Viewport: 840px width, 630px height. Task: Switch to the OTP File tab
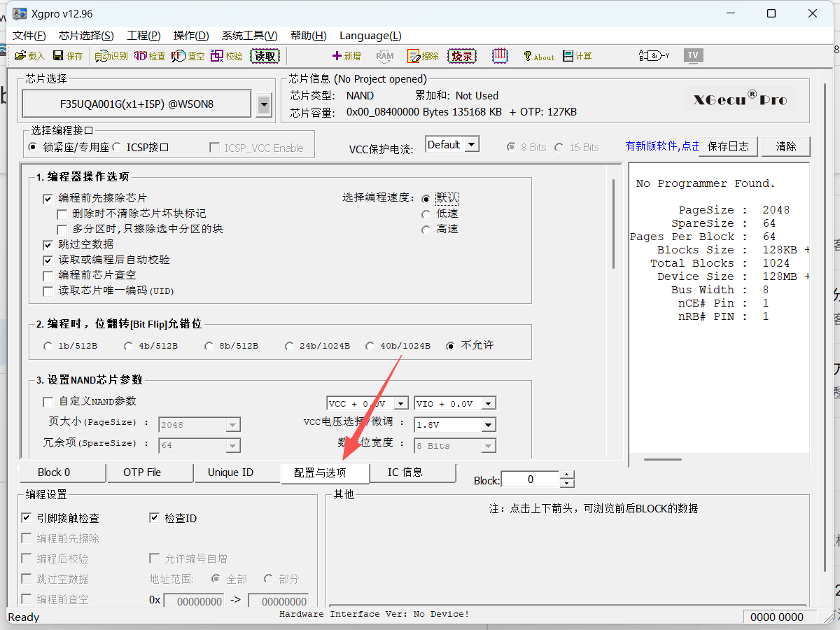tap(142, 472)
